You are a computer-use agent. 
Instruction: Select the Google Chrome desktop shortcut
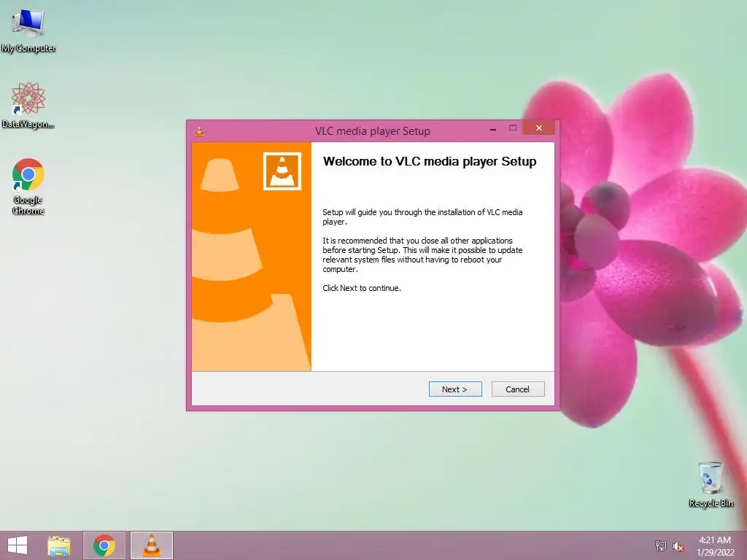28,187
